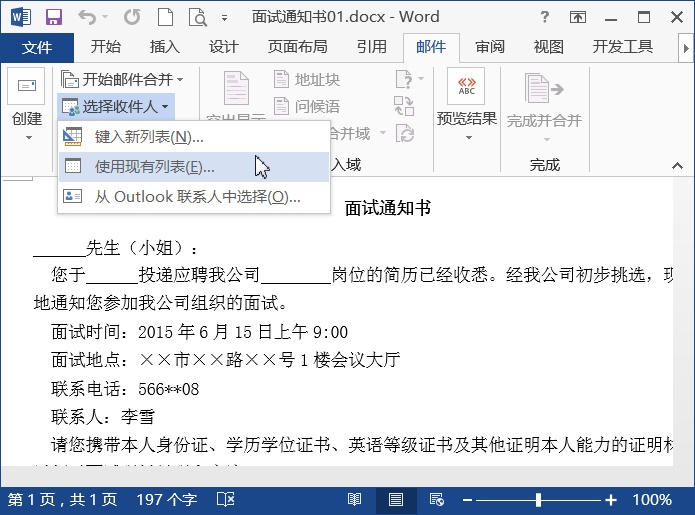Click the Ribbon Display Options icon
695x515 pixels.
coord(578,17)
